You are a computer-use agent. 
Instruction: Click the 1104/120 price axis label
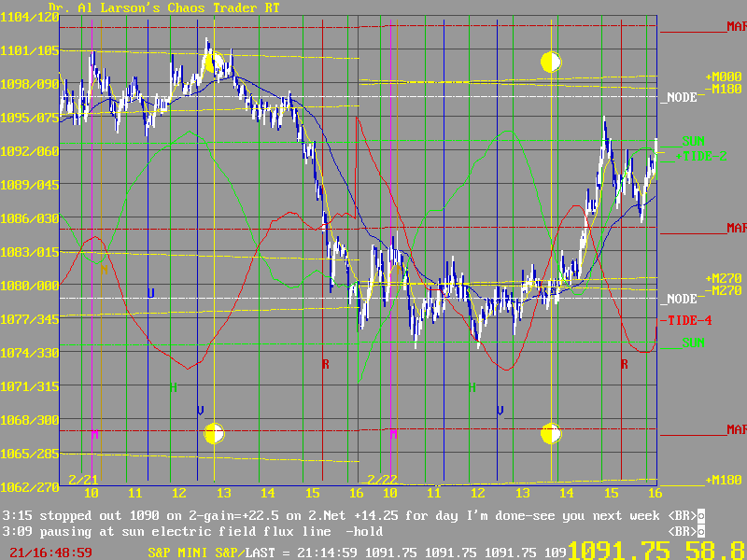click(29, 18)
